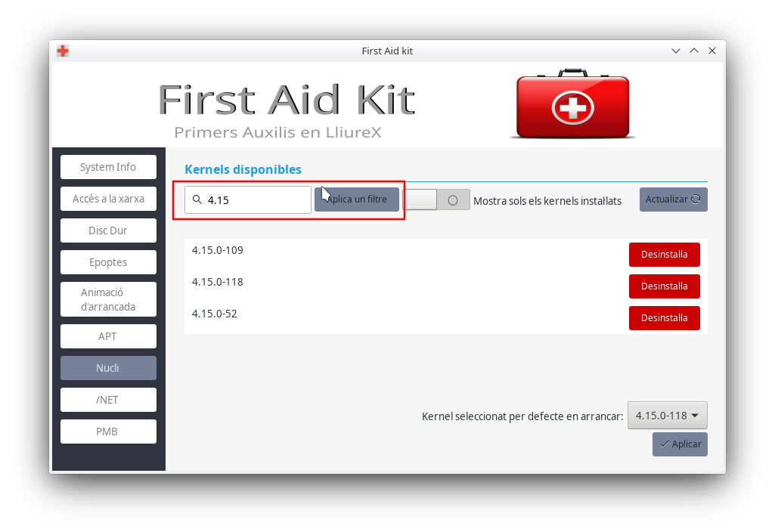Switch to Accés a la xarxa section

point(108,199)
